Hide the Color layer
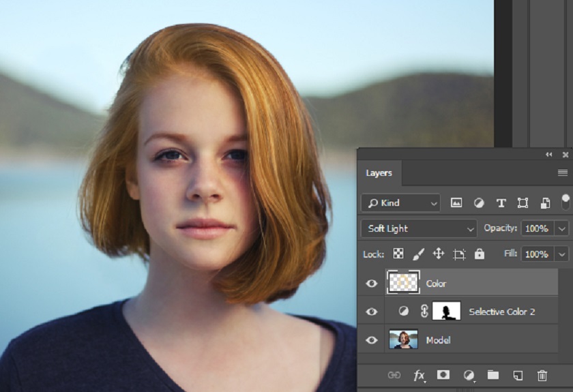The width and height of the screenshot is (573, 392). 372,284
